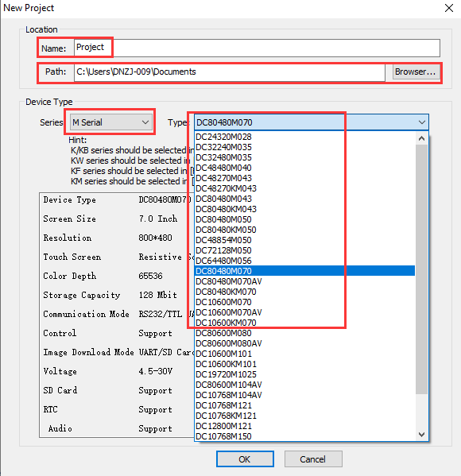461x476 pixels.
Task: Choose DC48480M040 device type
Action: tap(304, 168)
